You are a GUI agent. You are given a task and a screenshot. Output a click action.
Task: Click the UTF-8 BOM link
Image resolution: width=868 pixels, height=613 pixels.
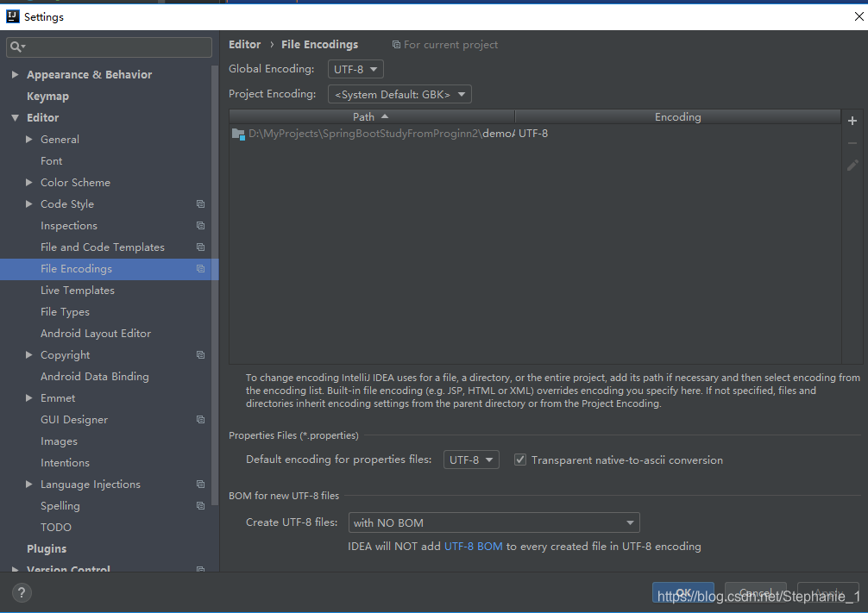474,547
